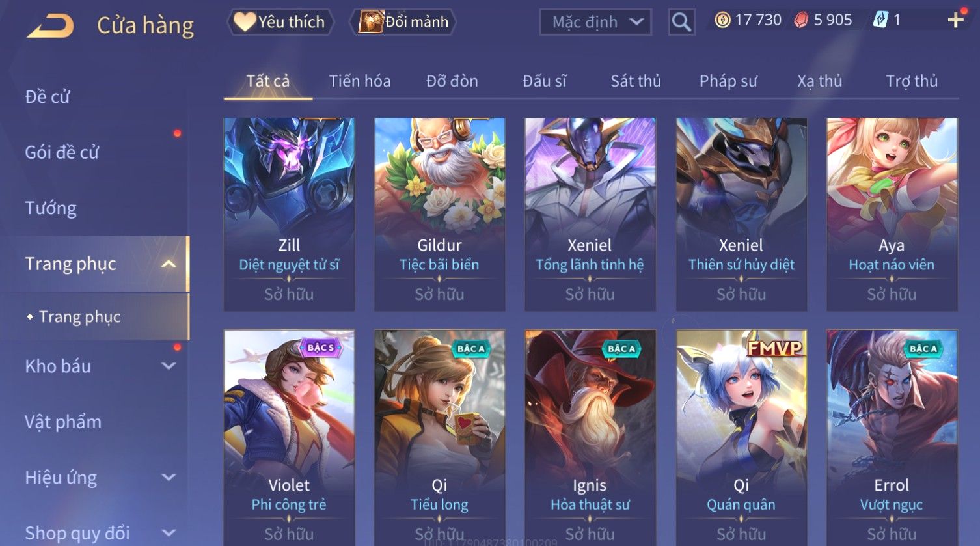
Task: Select the Tiến hóa tab
Action: (x=359, y=81)
